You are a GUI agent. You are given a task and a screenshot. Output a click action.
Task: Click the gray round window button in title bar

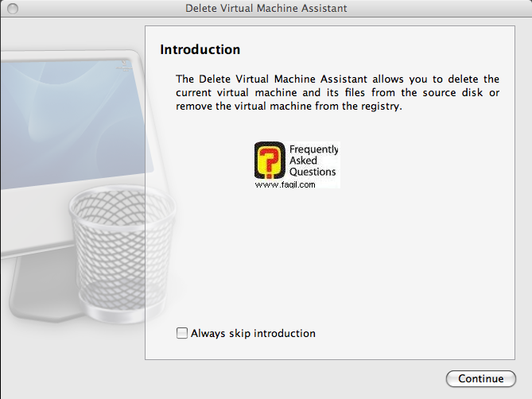tap(13, 9)
